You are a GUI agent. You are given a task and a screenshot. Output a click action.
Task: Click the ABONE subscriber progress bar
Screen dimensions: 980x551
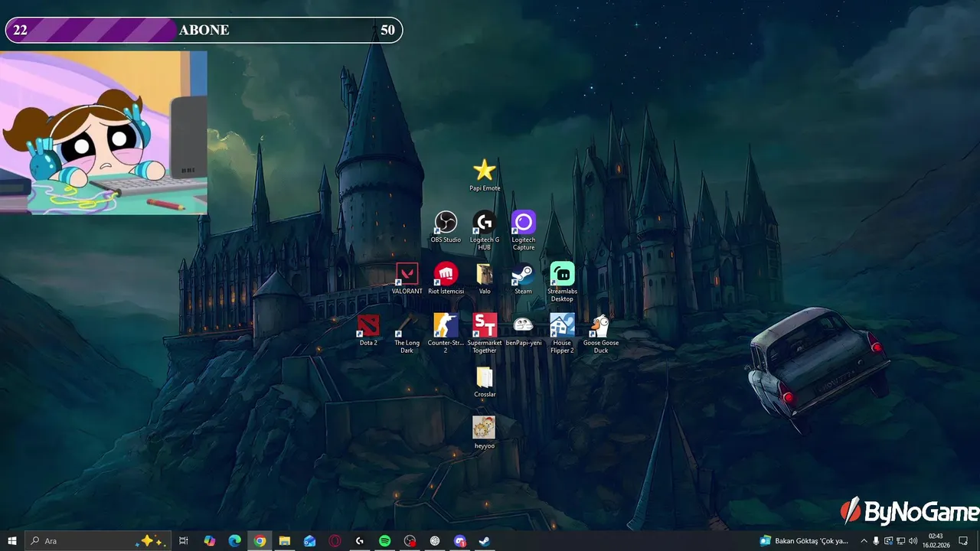click(204, 30)
